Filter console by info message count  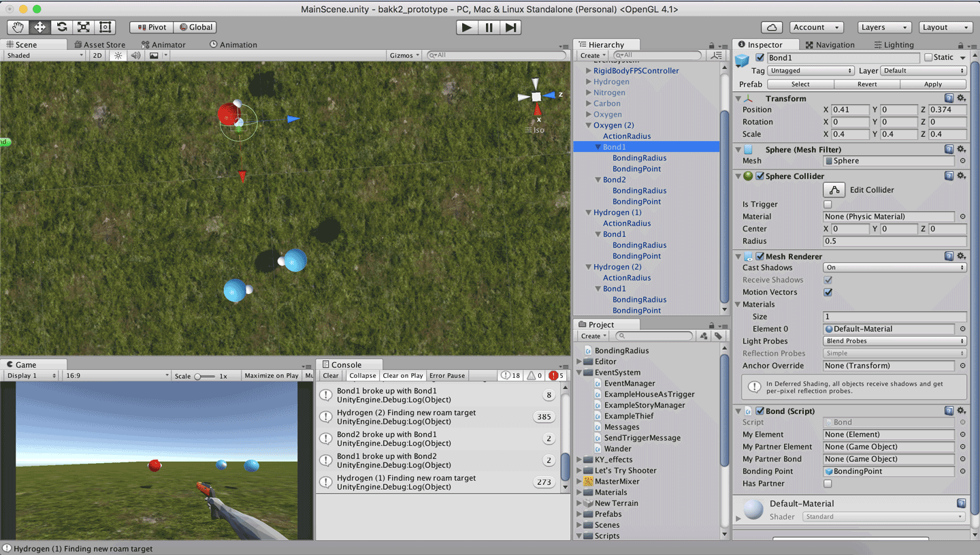pos(510,375)
